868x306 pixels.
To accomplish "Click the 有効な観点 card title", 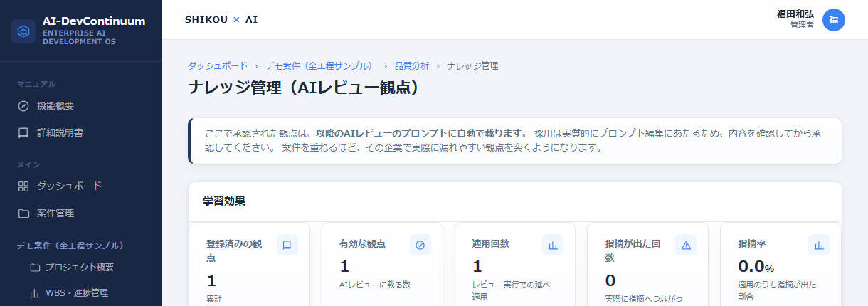I will click(x=362, y=243).
